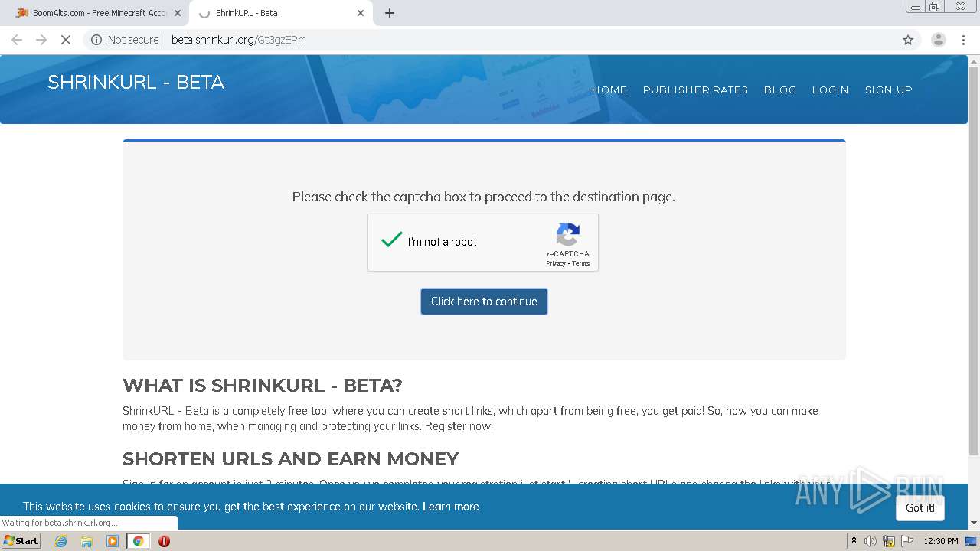Screen dimensions: 980x551
Task: Go to HOME in site navigation
Action: (x=609, y=90)
